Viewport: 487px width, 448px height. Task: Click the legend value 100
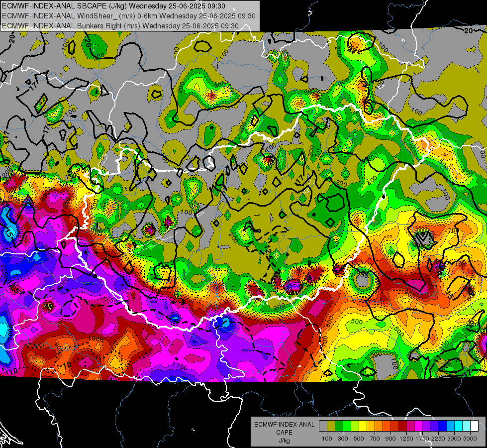(x=327, y=439)
